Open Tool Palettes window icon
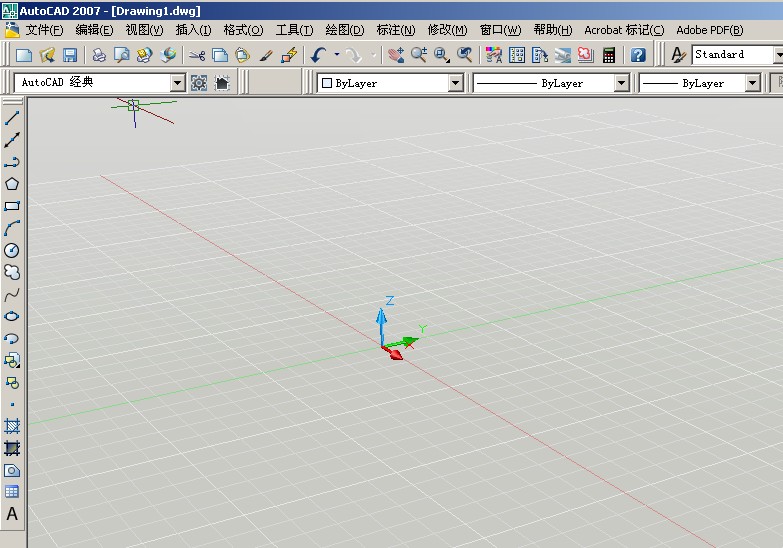Screen dimensions: 783x548 pyautogui.click(x=540, y=55)
